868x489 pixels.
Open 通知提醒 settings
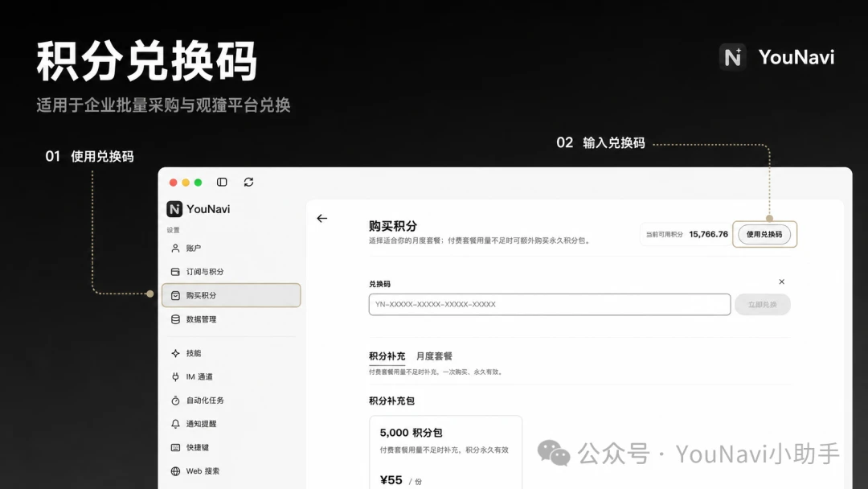(x=231, y=424)
